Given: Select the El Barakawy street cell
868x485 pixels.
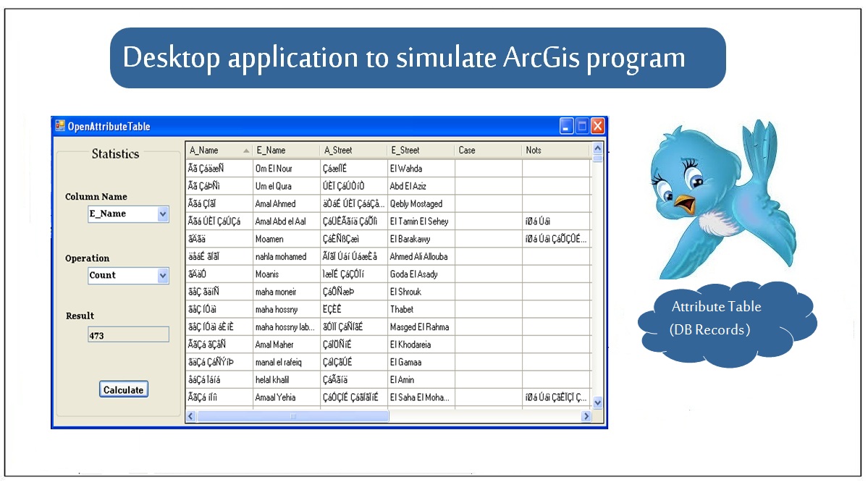Looking at the screenshot, I should coord(420,239).
